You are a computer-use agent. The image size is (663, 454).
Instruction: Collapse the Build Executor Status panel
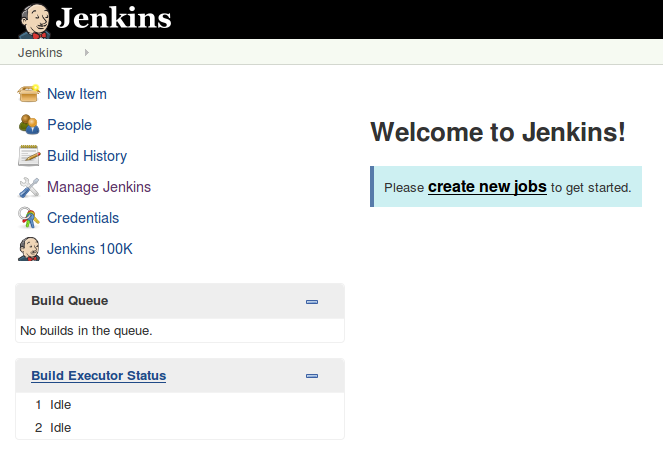coord(312,376)
